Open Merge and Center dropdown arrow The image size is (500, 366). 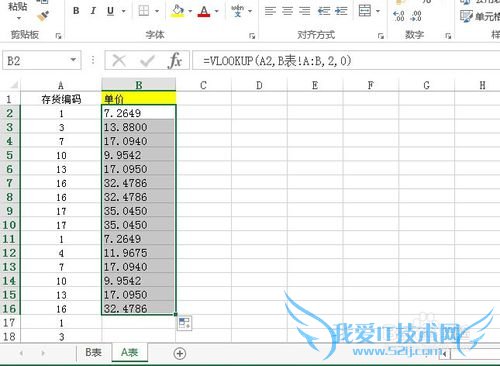click(378, 11)
